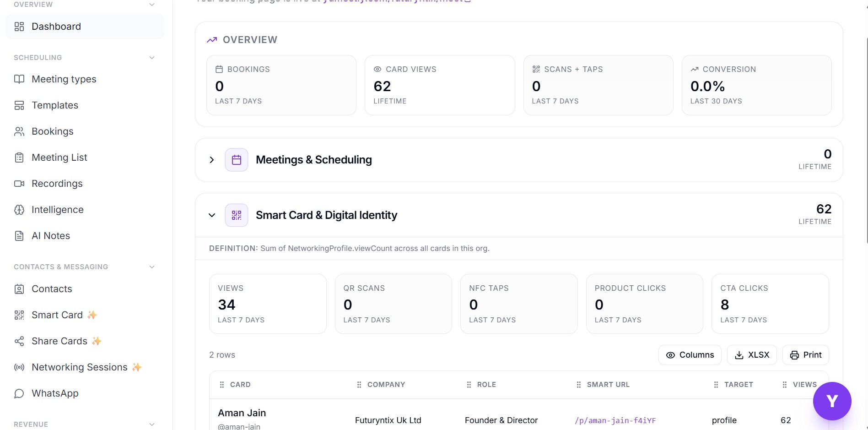The width and height of the screenshot is (868, 430).
Task: Click the Smart Card & Digital Identity QR icon
Action: pos(237,215)
